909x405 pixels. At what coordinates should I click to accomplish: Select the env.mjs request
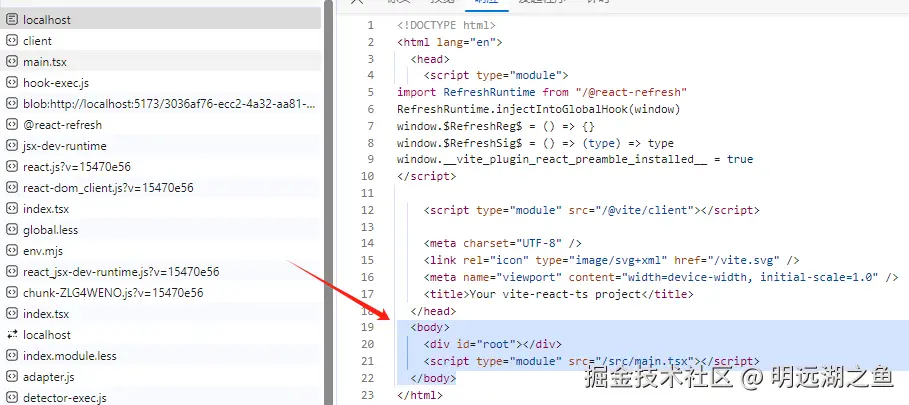click(x=161, y=251)
